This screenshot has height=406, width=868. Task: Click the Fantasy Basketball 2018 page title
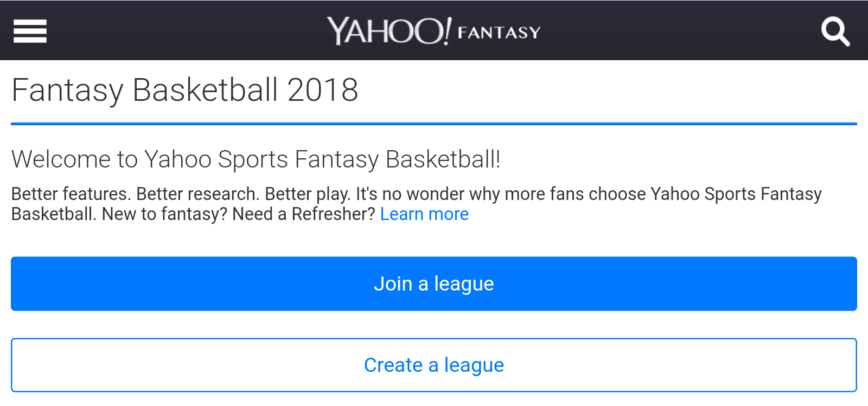(x=185, y=90)
